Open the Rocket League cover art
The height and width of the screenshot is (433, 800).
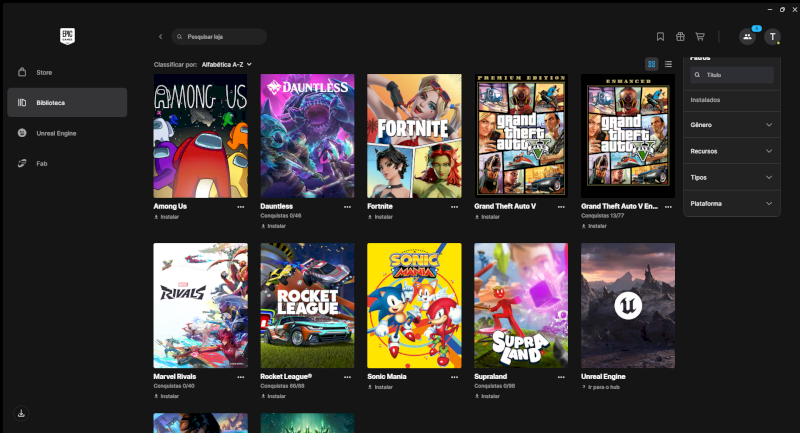pyautogui.click(x=307, y=305)
